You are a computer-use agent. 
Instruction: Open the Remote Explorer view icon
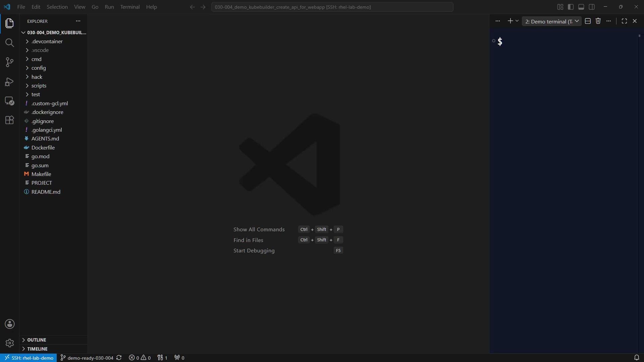pos(9,101)
